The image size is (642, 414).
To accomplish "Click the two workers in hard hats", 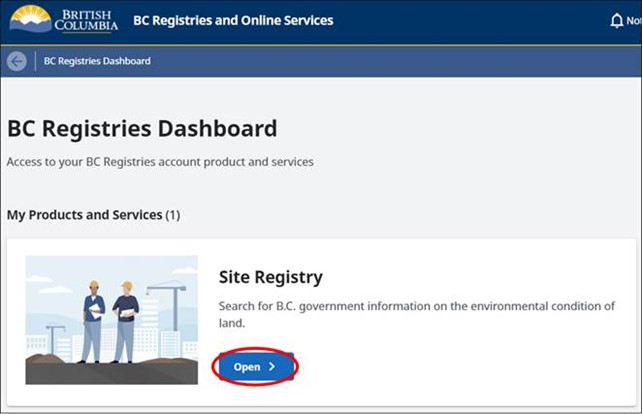I will pos(109,320).
